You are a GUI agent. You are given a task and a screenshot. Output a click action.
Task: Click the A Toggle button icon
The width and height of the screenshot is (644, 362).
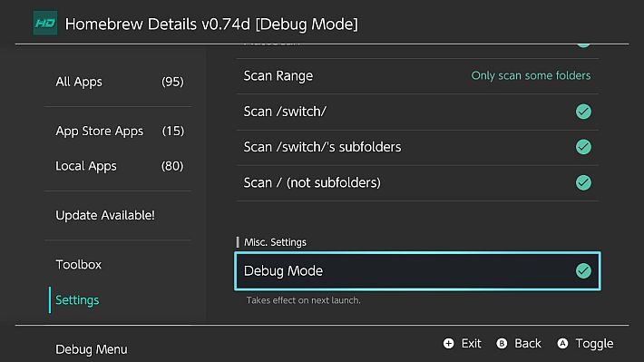point(562,344)
